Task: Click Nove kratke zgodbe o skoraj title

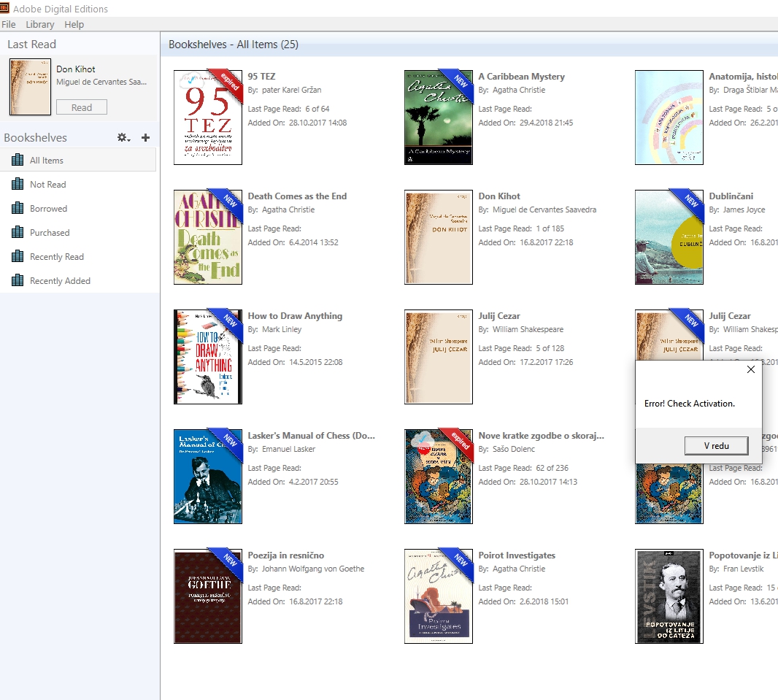Action: pos(542,435)
